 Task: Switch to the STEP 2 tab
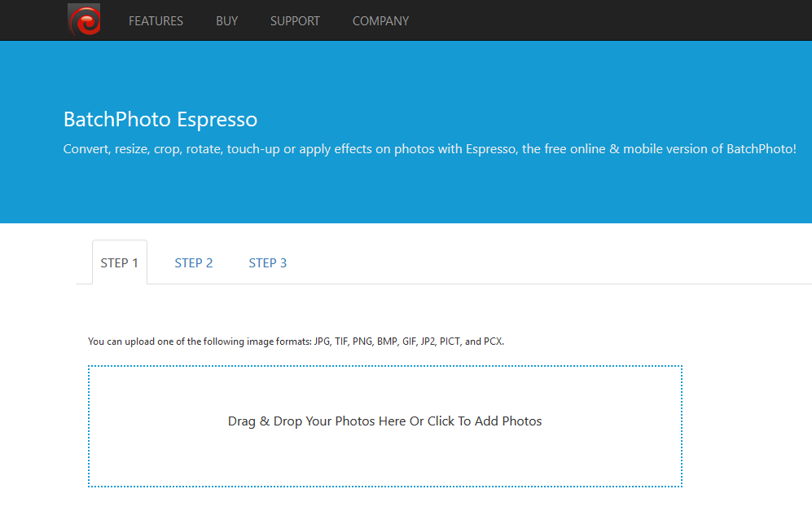tap(194, 262)
